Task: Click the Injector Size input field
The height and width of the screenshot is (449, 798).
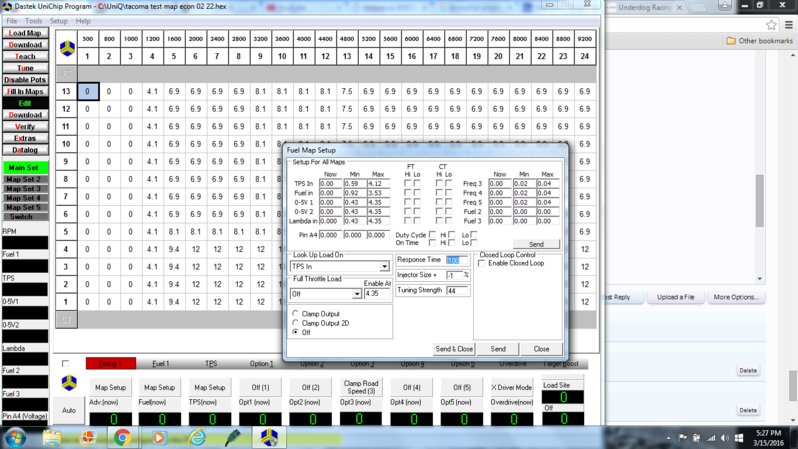Action: point(454,275)
